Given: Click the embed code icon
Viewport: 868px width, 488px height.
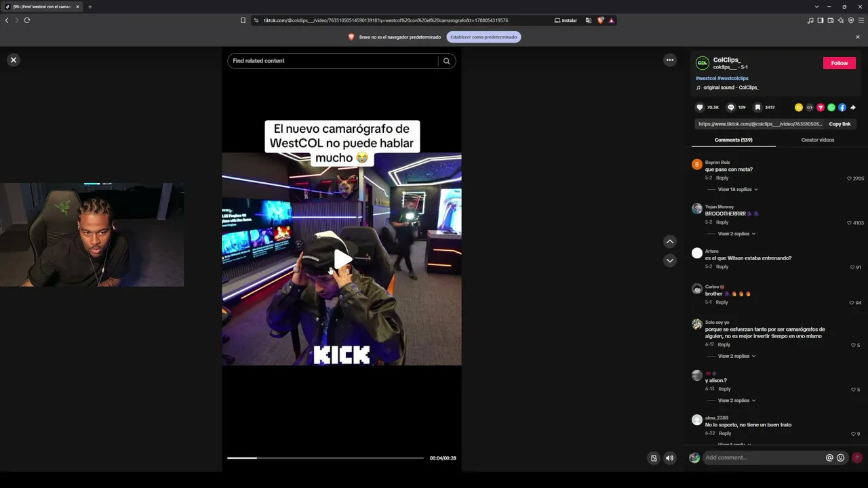Looking at the screenshot, I should coord(810,107).
